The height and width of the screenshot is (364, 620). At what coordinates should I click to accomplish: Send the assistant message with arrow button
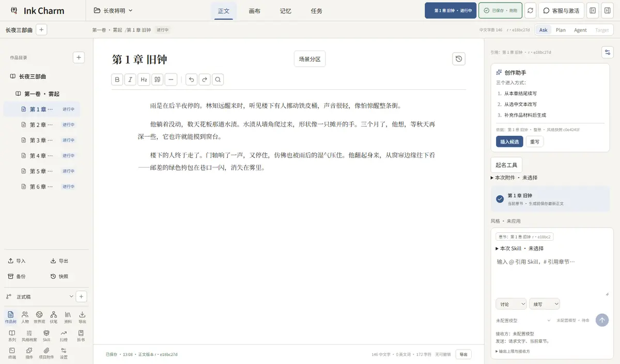pyautogui.click(x=602, y=320)
